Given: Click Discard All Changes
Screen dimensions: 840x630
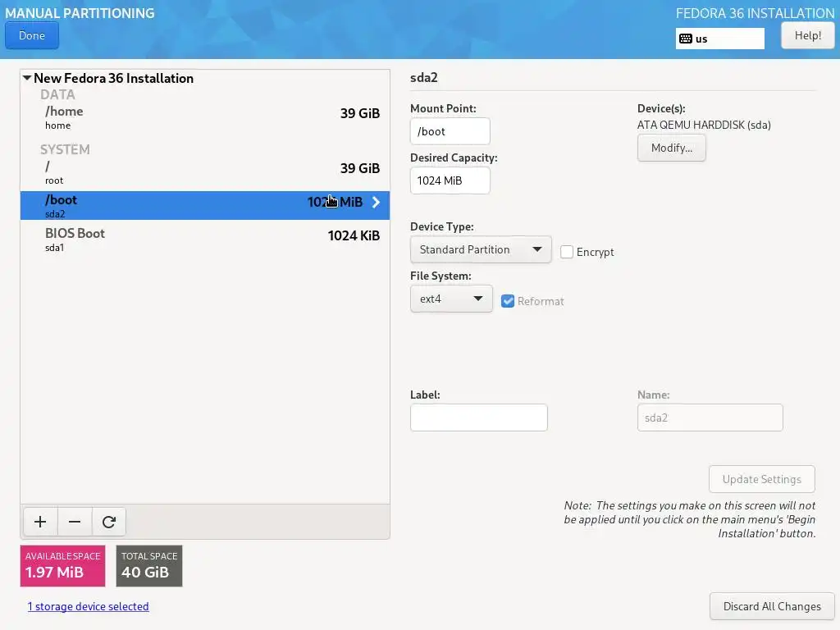Looking at the screenshot, I should pos(771,606).
